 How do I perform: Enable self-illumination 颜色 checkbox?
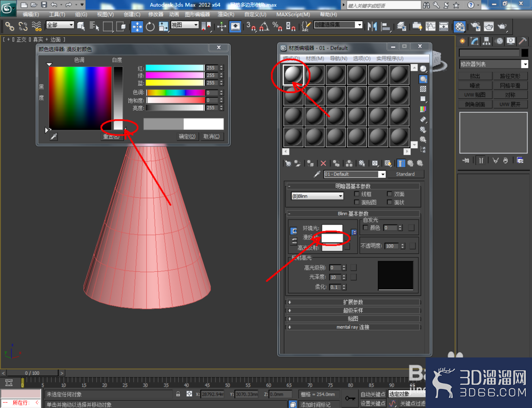coord(365,228)
